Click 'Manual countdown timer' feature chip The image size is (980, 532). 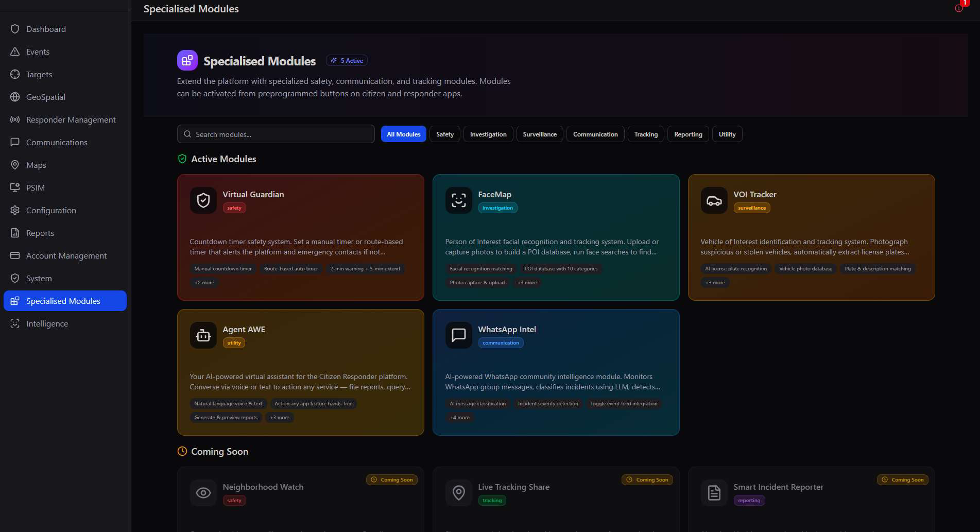(223, 268)
